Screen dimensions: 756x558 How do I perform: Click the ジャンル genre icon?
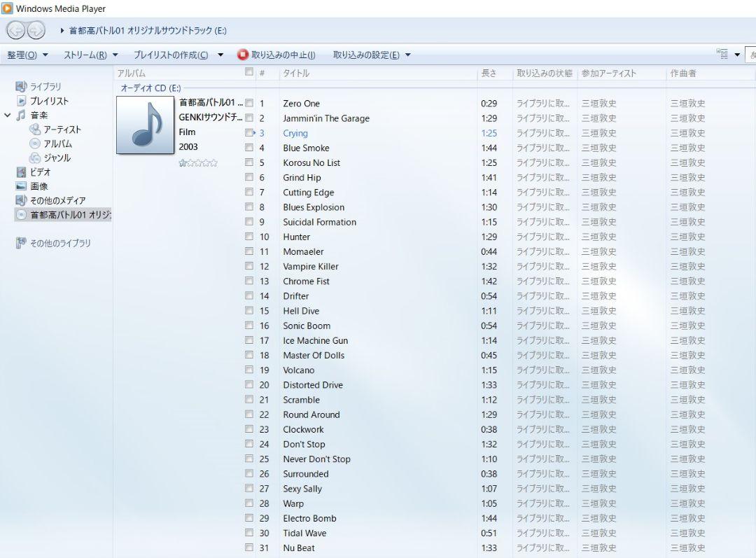(35, 158)
